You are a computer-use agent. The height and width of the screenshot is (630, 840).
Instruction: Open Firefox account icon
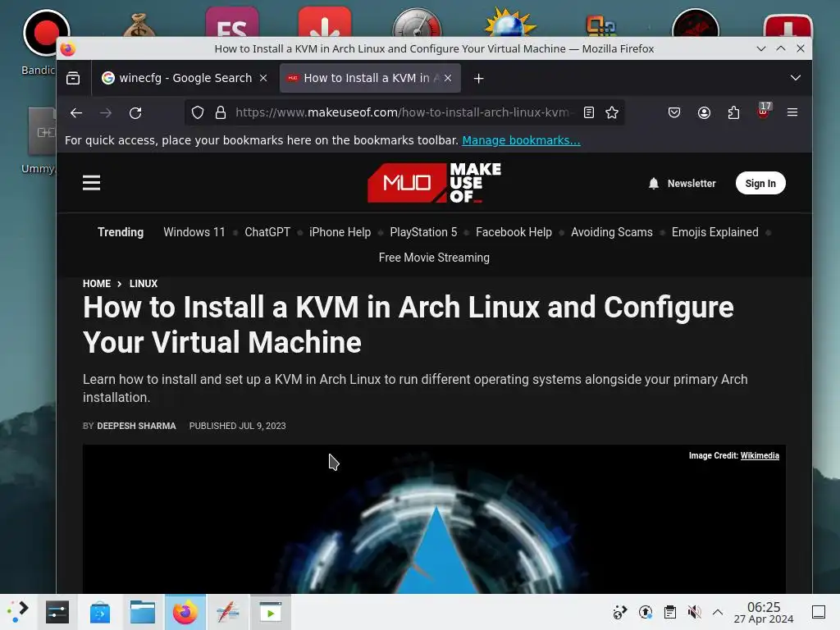point(704,112)
